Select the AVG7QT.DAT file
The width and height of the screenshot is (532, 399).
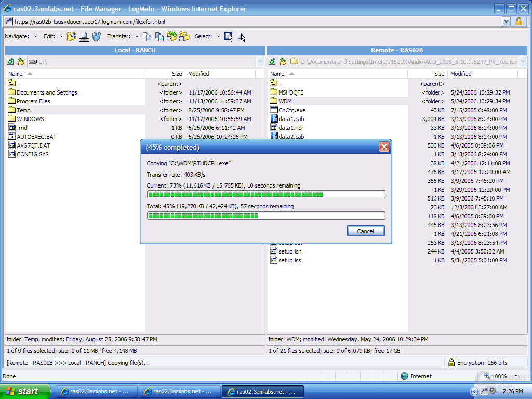click(x=33, y=145)
